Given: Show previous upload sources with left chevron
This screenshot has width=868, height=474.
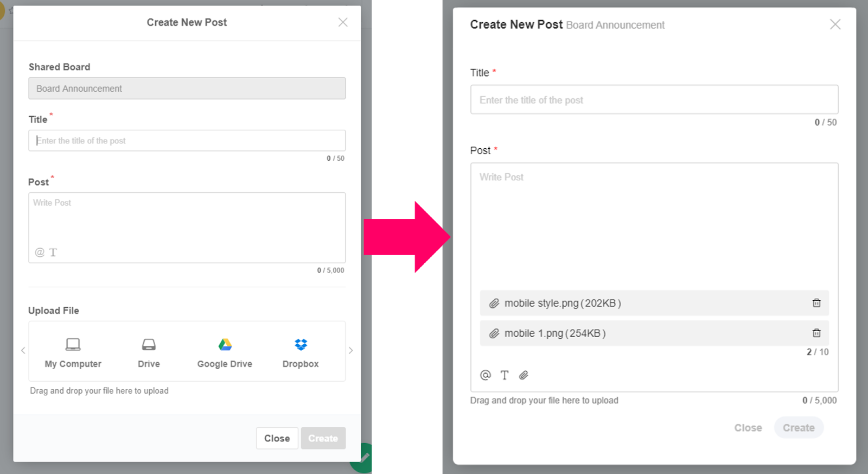Looking at the screenshot, I should pyautogui.click(x=23, y=351).
